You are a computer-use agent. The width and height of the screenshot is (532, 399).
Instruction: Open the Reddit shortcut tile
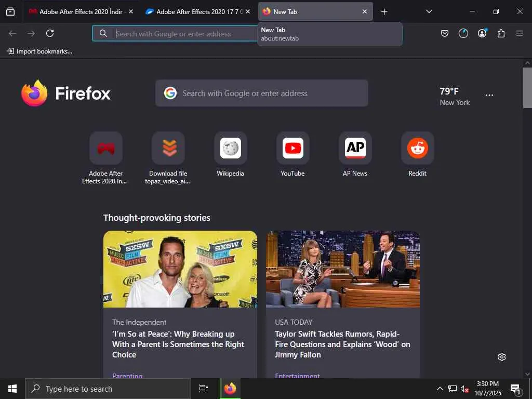(x=418, y=154)
